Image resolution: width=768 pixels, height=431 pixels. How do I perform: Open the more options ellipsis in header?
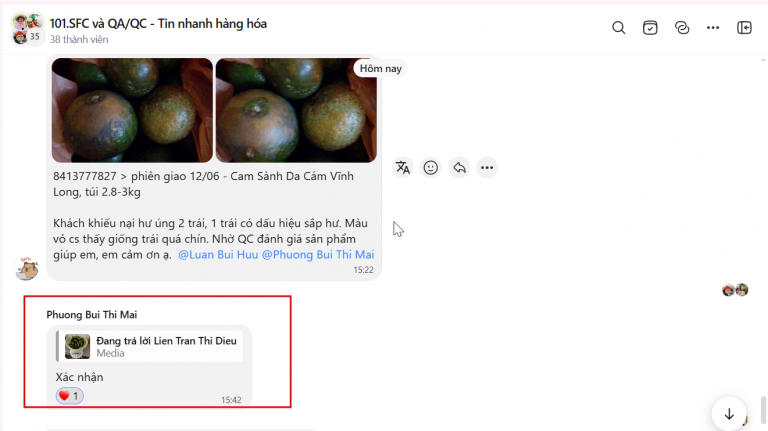[x=713, y=28]
